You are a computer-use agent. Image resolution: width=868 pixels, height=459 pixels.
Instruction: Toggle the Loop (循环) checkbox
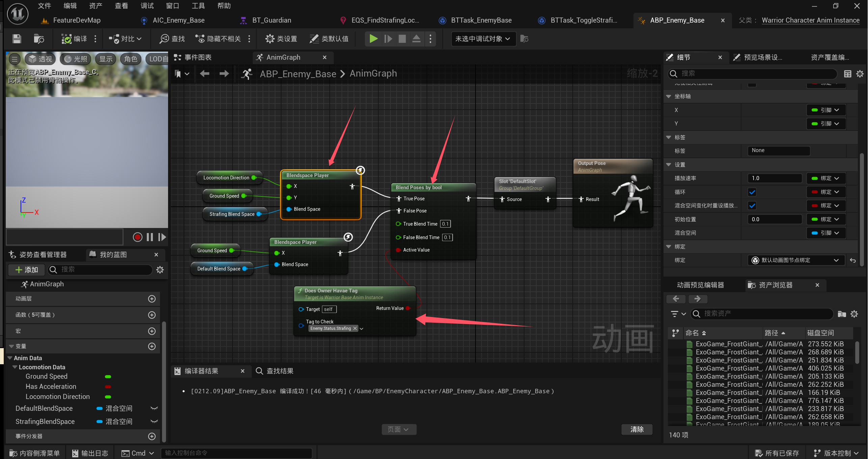(x=752, y=192)
